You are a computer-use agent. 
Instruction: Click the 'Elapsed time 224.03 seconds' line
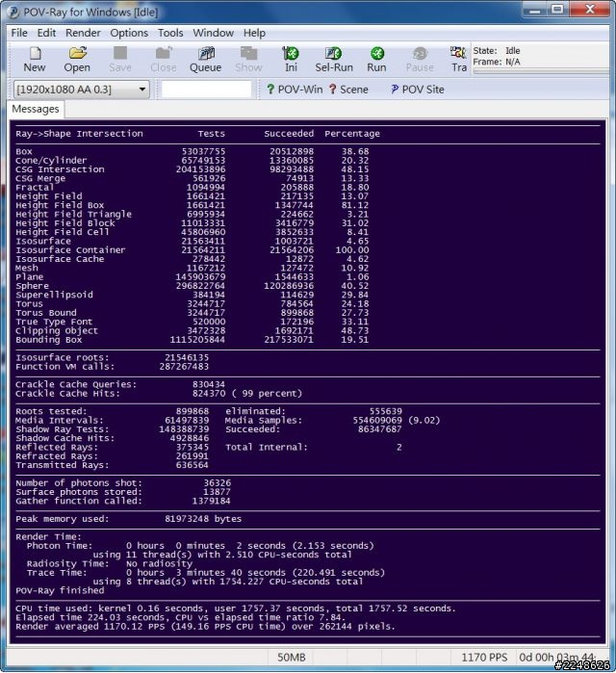click(180, 617)
